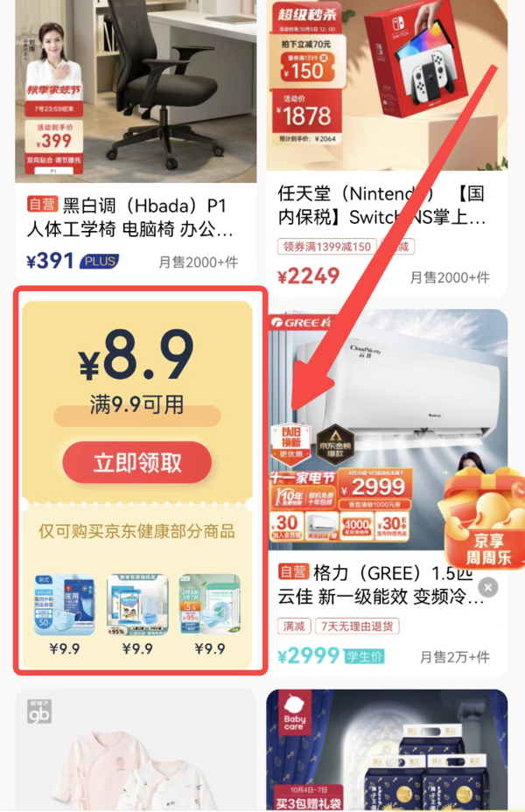Click the Baby care brand logo
525x812 pixels.
pos(294,712)
